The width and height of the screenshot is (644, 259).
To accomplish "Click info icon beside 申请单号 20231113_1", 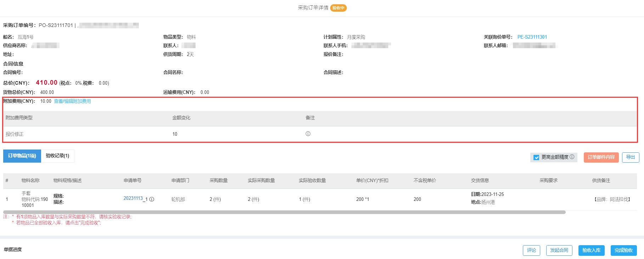I will click(152, 199).
